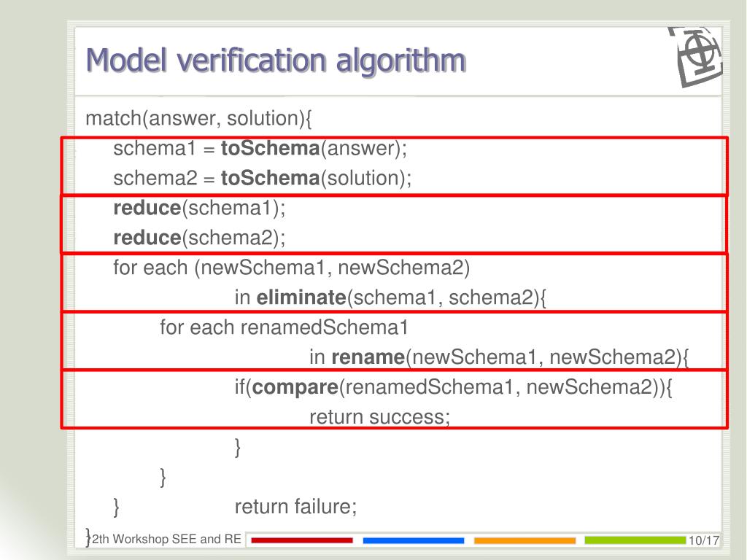This screenshot has height=560, width=747.
Task: Click the return success statement
Action: click(379, 416)
